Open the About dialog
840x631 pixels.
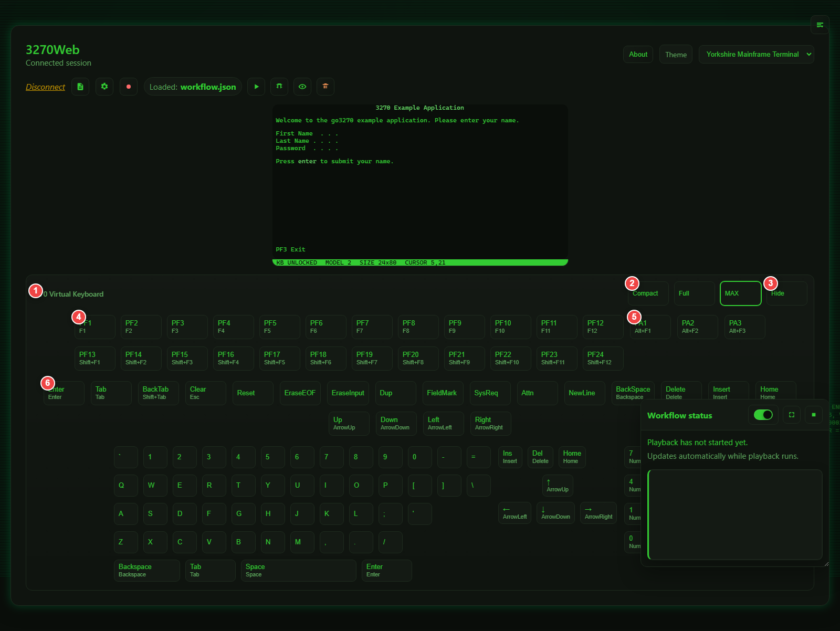(638, 54)
